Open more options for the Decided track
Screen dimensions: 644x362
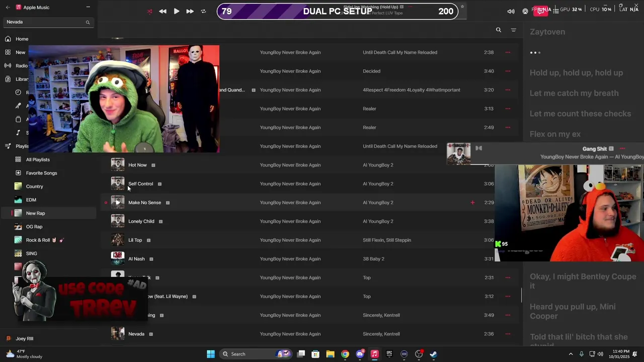[508, 71]
